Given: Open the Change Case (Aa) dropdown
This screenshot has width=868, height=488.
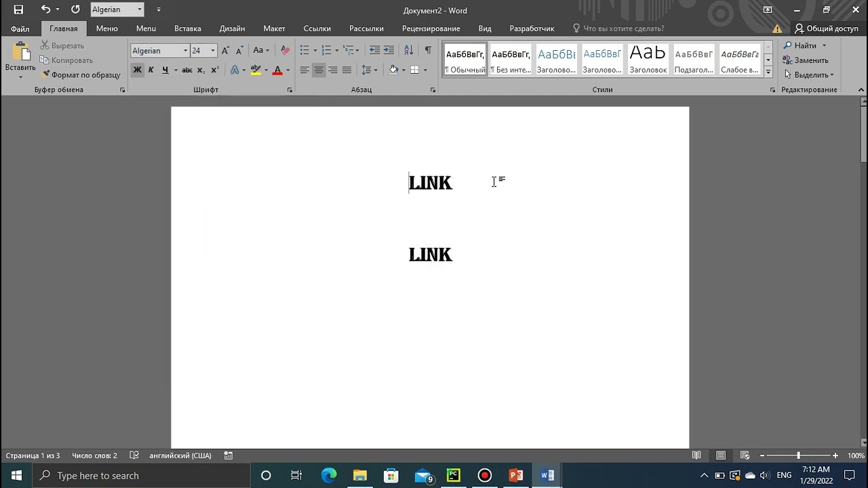Looking at the screenshot, I should [261, 51].
